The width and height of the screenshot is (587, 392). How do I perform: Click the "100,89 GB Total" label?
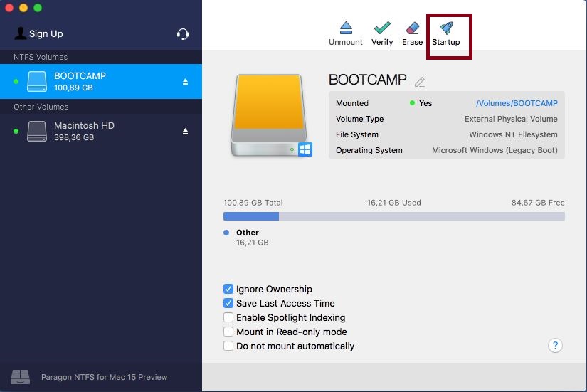[253, 203]
